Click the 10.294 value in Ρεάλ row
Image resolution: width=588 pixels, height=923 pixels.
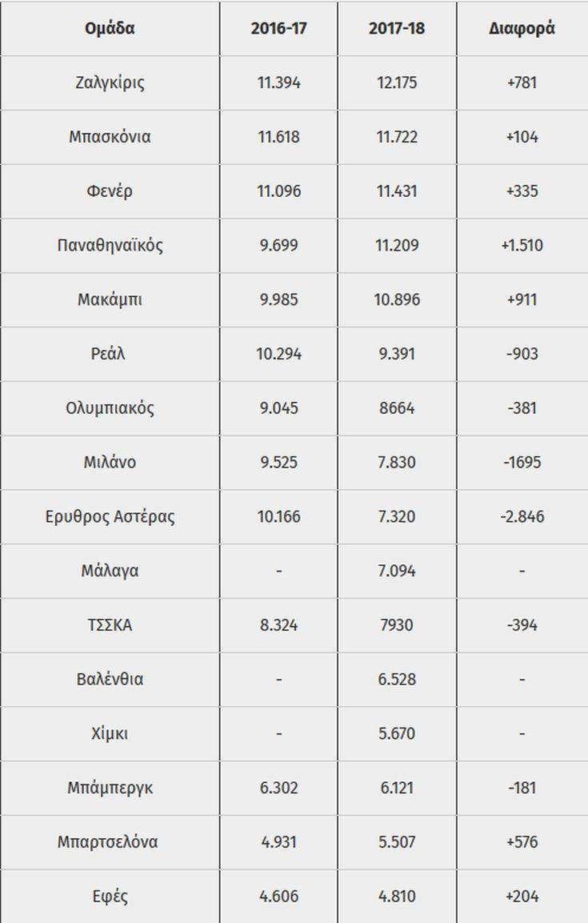[x=278, y=354]
